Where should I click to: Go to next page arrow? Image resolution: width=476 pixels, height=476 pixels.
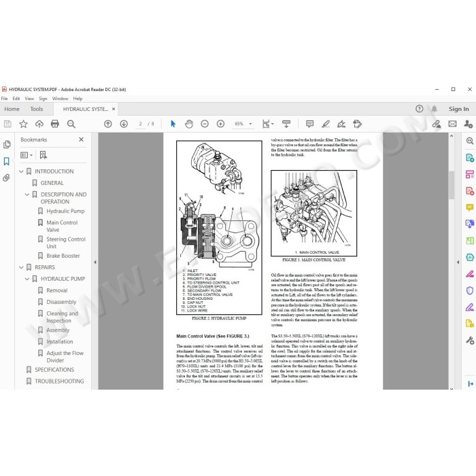[124, 124]
